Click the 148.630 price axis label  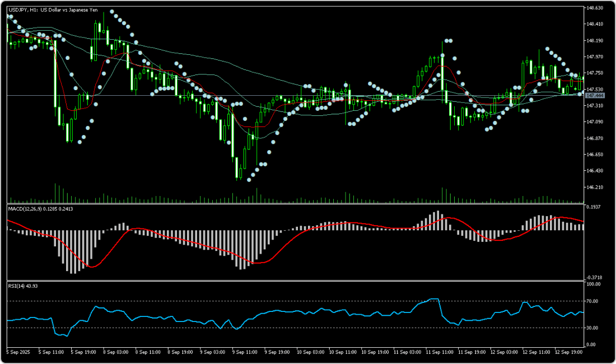594,8
